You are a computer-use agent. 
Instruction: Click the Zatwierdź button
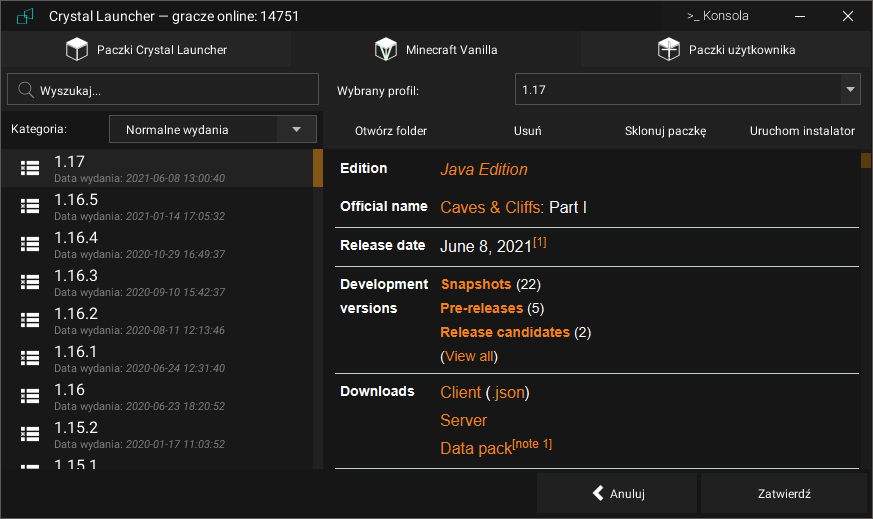[x=784, y=493]
